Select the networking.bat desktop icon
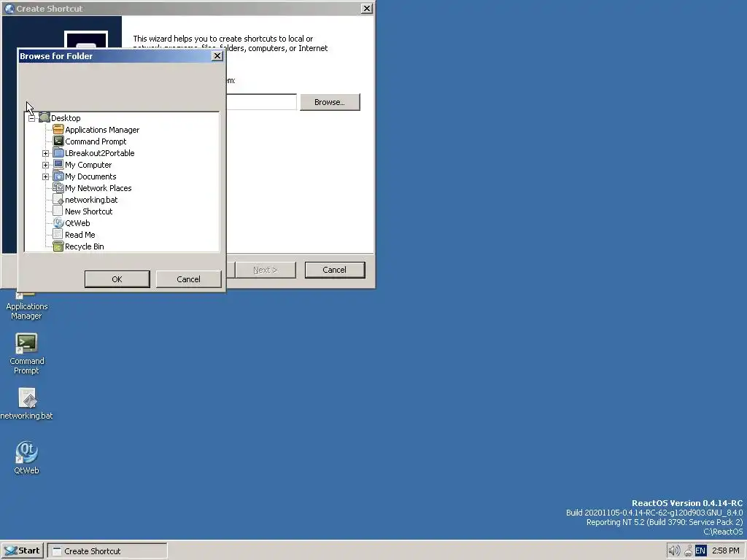The width and height of the screenshot is (747, 560). point(27,398)
